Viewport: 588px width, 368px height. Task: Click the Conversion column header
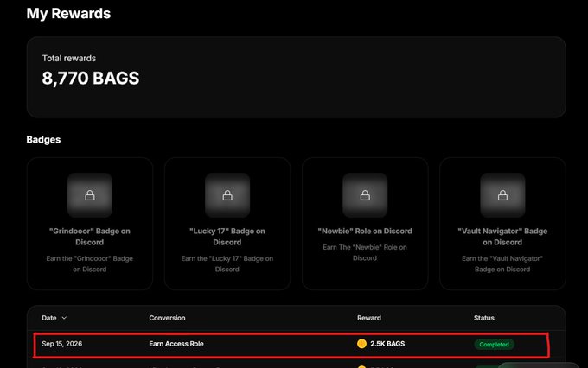coord(167,318)
